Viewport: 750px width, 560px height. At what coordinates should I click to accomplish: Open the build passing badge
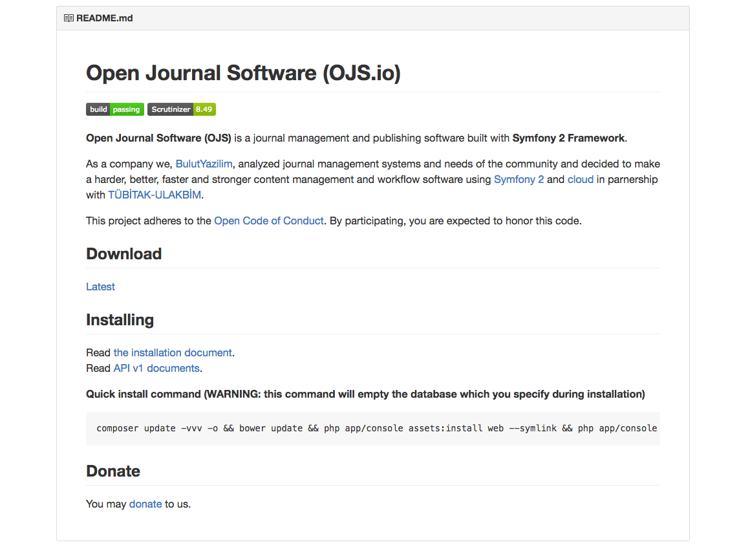(115, 109)
